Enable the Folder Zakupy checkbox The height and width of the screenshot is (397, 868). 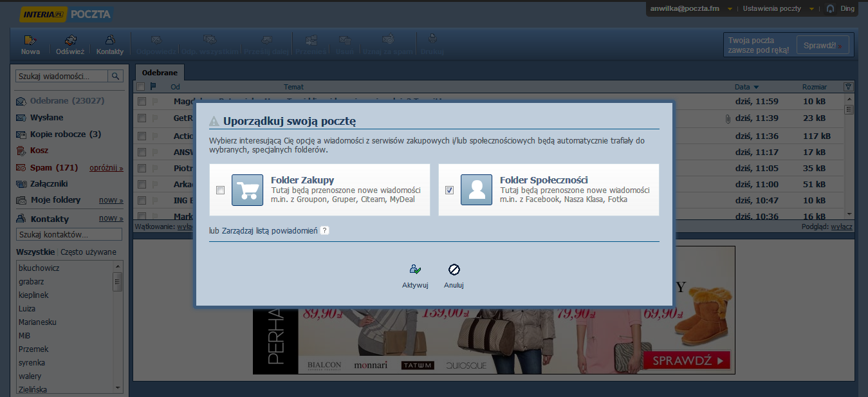click(220, 190)
